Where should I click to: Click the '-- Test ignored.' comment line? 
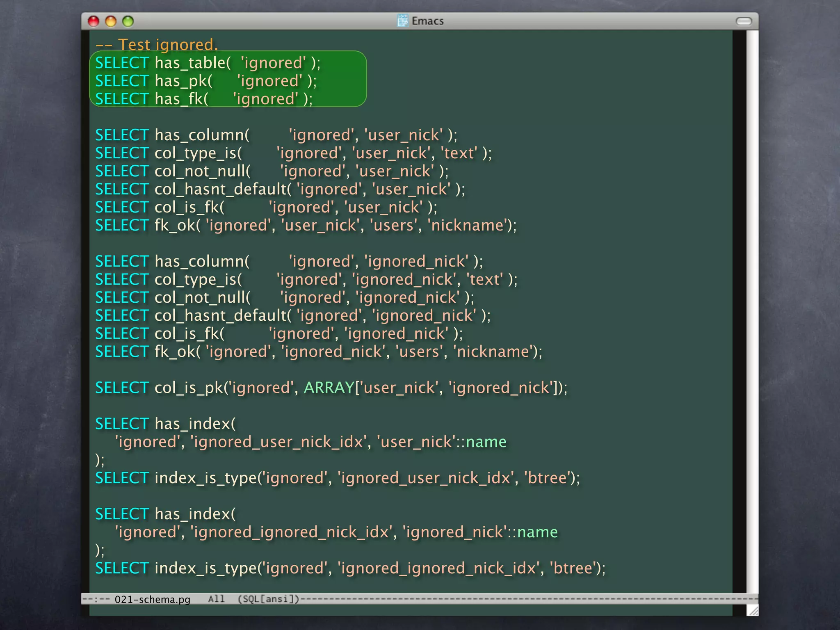point(156,44)
